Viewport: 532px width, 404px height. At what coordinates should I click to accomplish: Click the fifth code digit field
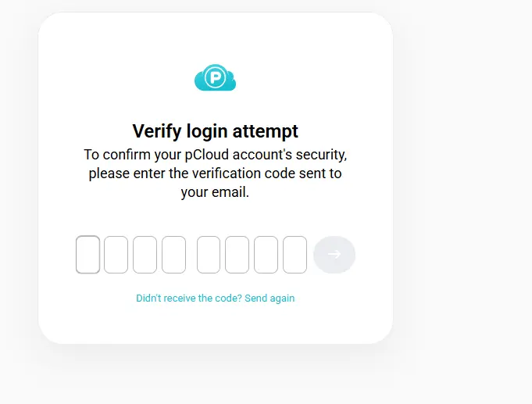[209, 255]
